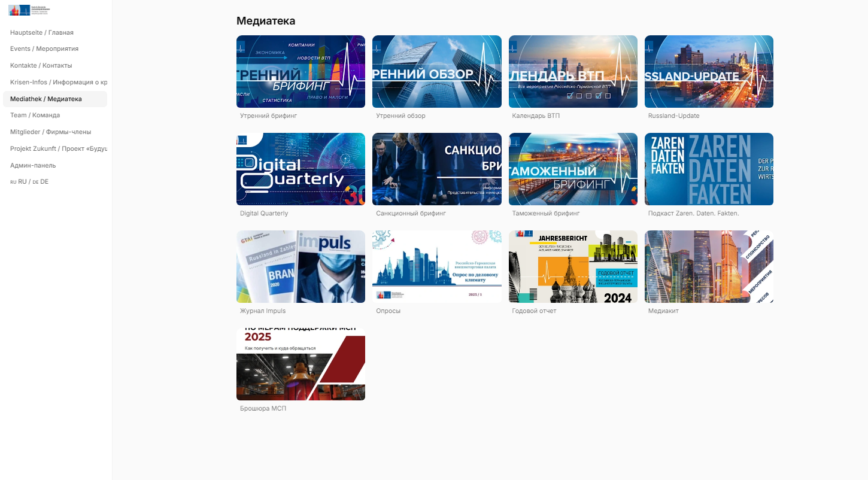The height and width of the screenshot is (480, 868).
Task: Open Журнал Impuls magazine thumbnail
Action: 301,267
